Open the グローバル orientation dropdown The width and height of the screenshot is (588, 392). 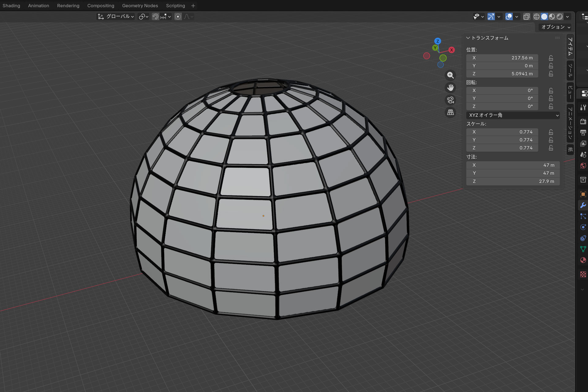click(116, 17)
